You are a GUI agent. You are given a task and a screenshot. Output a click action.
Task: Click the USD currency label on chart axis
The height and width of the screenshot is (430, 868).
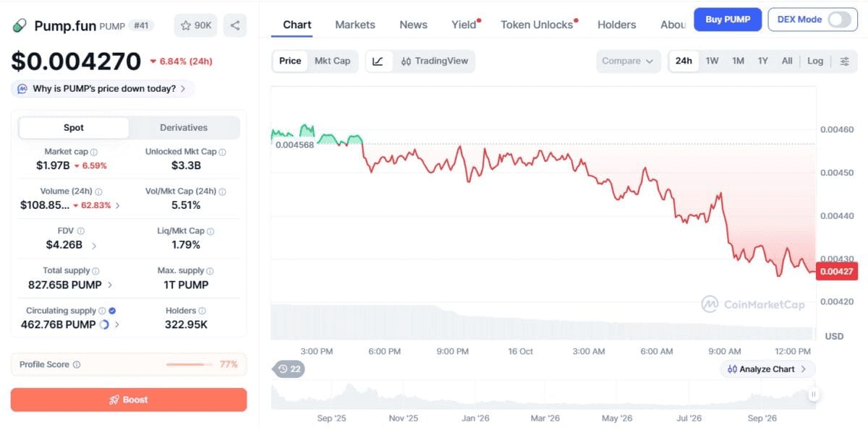pos(834,336)
